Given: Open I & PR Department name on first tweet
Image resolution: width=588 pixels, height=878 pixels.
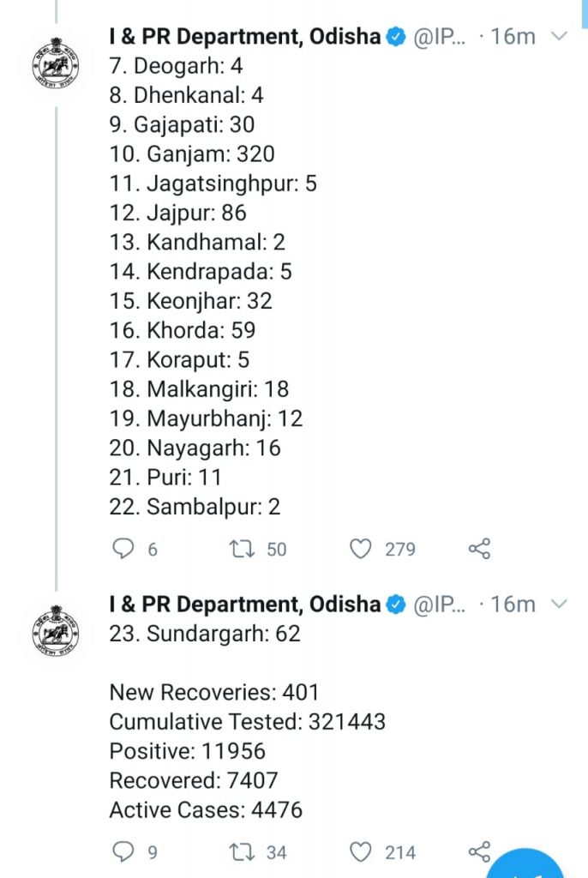Looking at the screenshot, I should click(x=245, y=36).
